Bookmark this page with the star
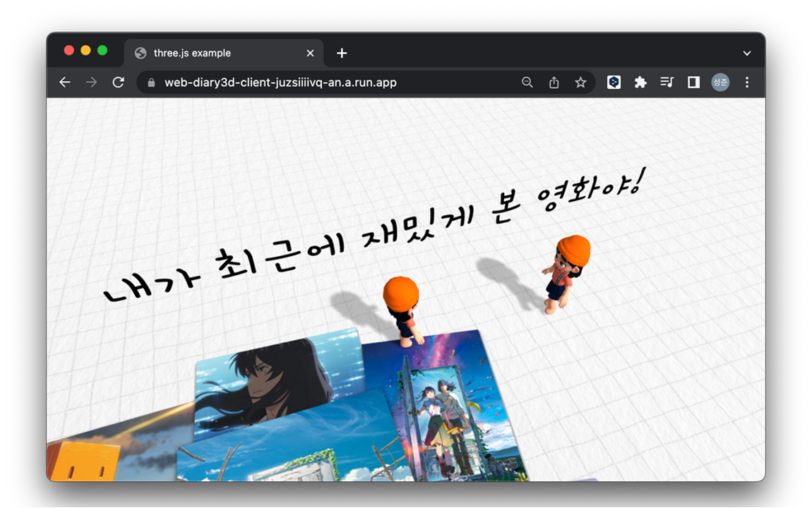The width and height of the screenshot is (812, 508). coord(580,83)
